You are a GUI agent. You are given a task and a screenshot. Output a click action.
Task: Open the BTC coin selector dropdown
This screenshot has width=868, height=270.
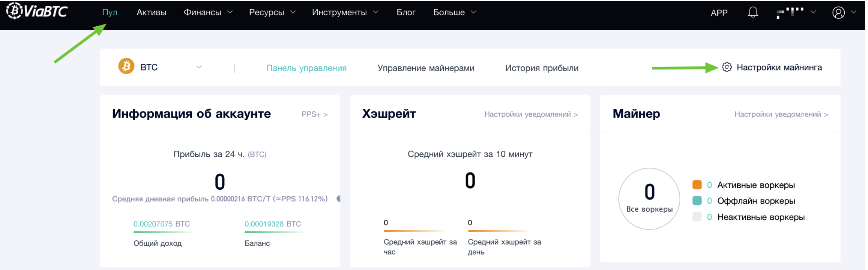pyautogui.click(x=160, y=67)
